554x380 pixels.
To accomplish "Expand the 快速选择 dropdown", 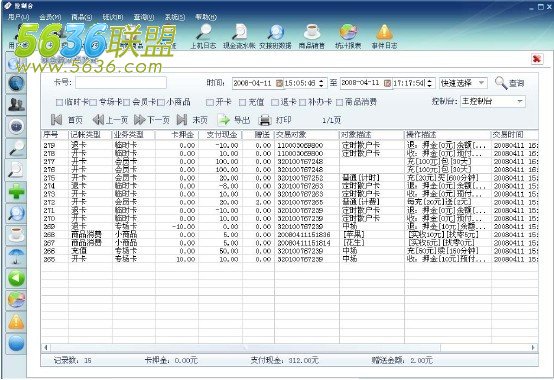I will (463, 83).
